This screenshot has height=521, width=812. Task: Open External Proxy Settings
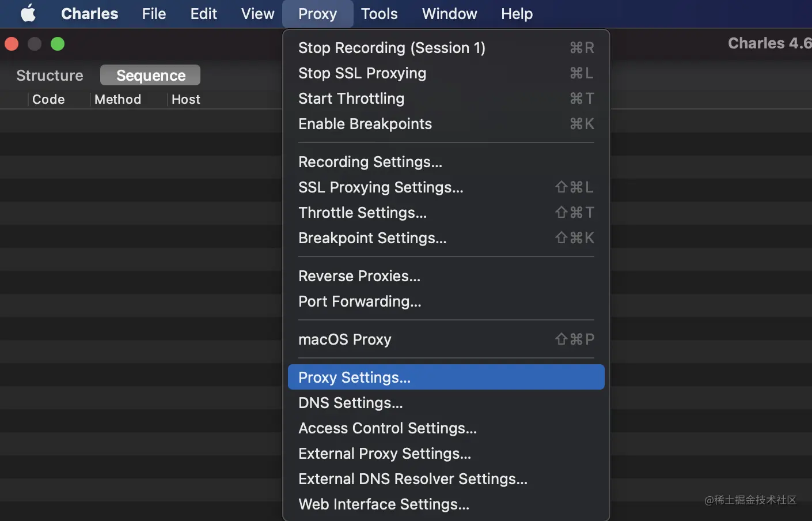tap(385, 454)
